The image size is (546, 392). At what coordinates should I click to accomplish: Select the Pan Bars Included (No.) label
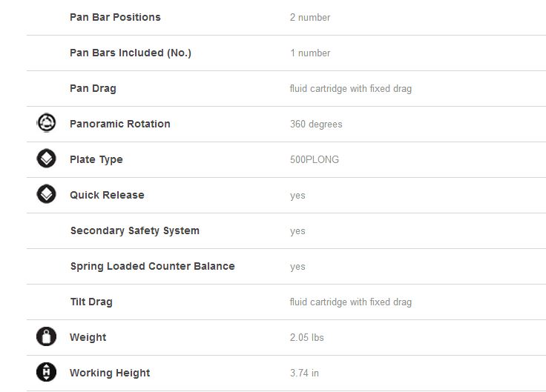pos(131,53)
